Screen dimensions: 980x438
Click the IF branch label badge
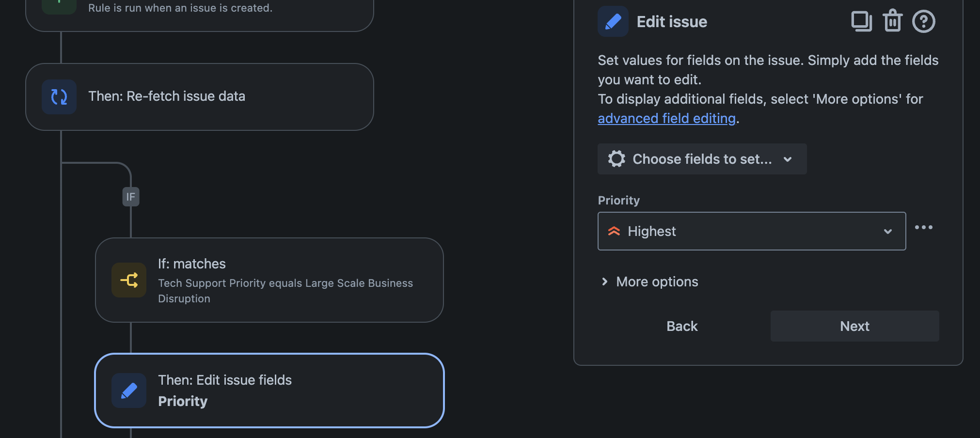click(131, 197)
